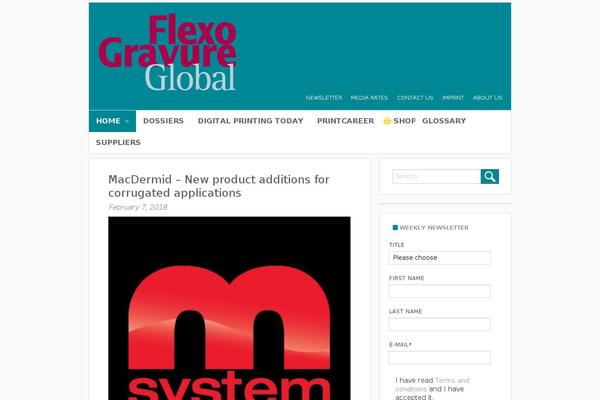Click the Contact Us link

point(415,98)
